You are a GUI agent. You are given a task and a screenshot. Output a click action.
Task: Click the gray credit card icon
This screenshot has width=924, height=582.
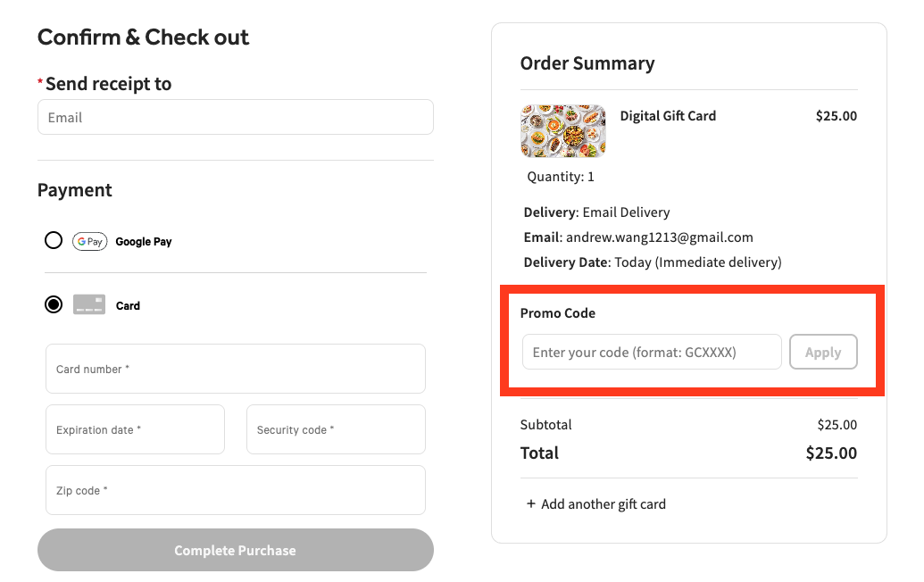click(89, 305)
